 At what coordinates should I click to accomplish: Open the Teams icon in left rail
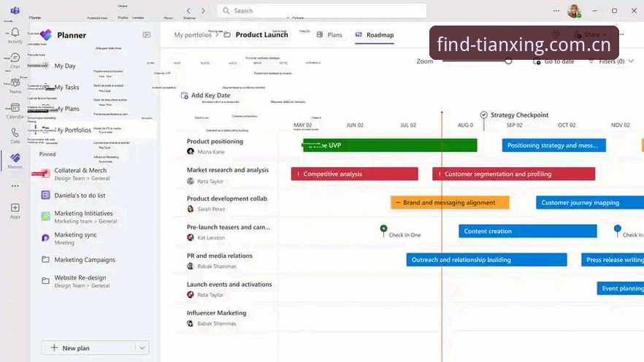tap(15, 82)
